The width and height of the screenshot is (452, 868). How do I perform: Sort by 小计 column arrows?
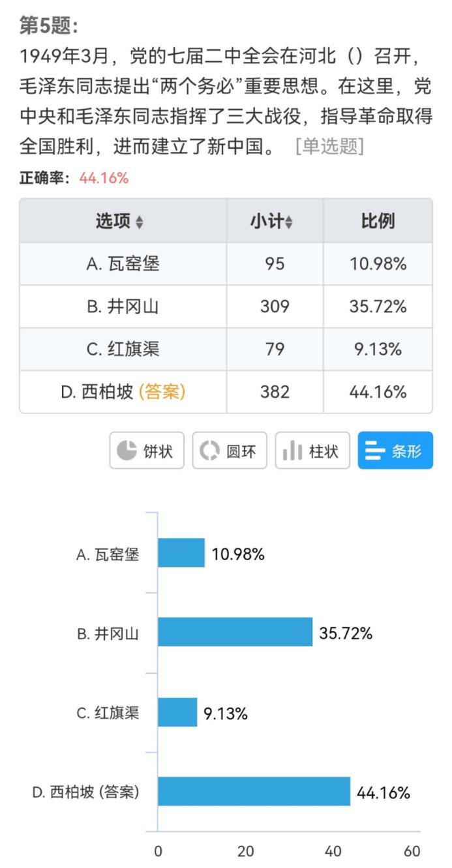(289, 222)
